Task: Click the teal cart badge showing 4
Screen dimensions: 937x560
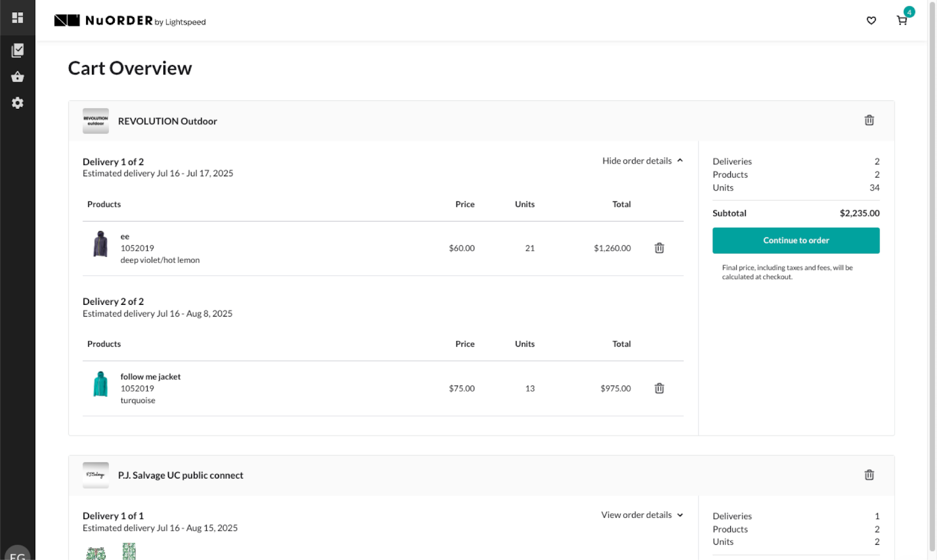Action: pos(909,12)
